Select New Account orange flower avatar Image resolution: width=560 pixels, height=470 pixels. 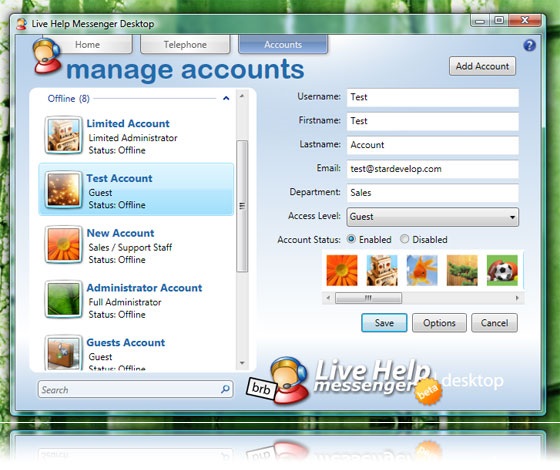click(63, 244)
